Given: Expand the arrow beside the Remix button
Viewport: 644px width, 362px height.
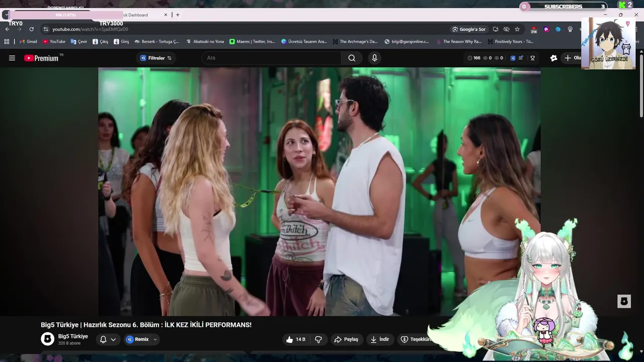Looking at the screenshot, I should (x=155, y=339).
